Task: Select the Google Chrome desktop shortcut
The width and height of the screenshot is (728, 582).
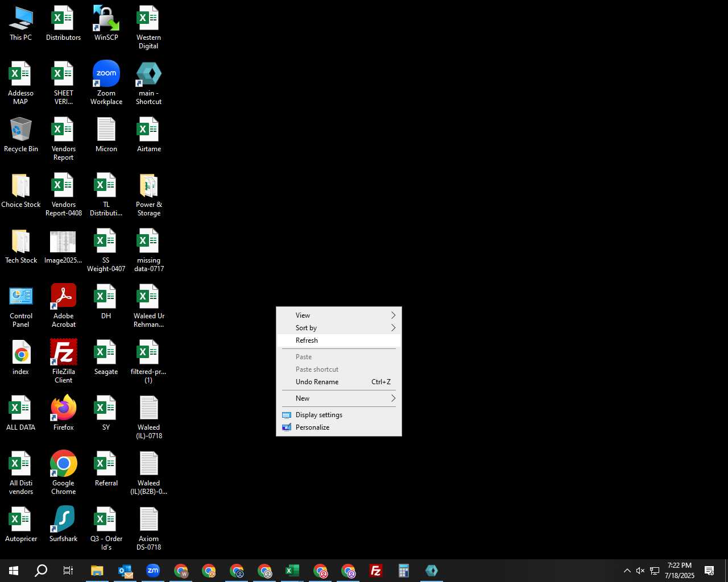Action: click(63, 473)
